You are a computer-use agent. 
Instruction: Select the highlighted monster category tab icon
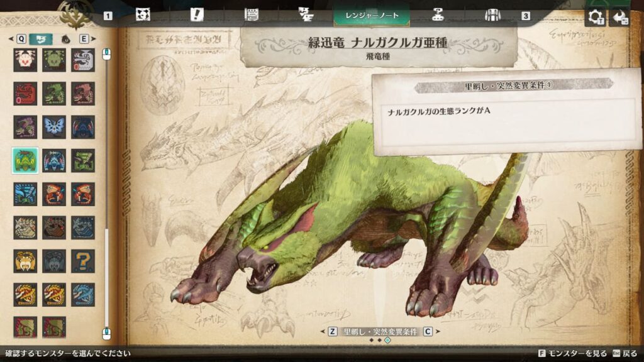click(x=41, y=39)
